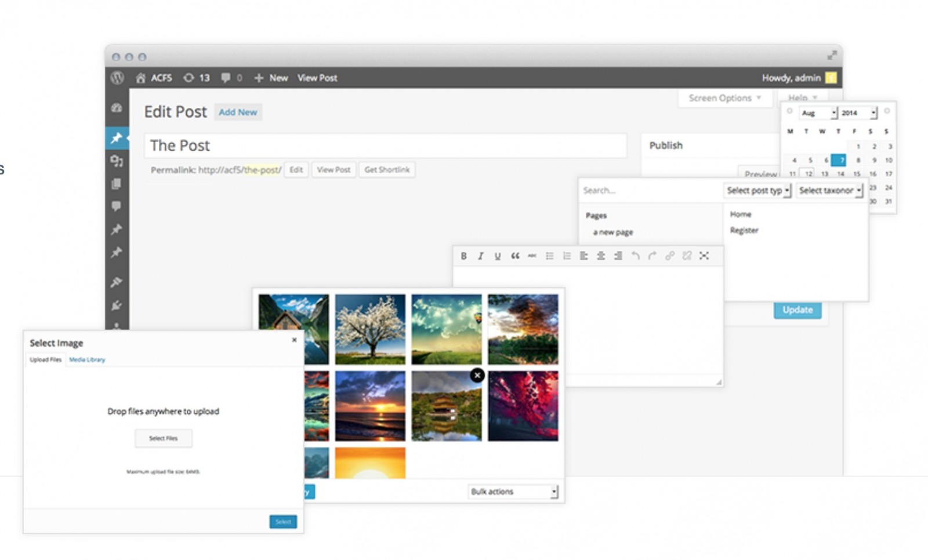The image size is (928, 560).
Task: Click the Select Files button
Action: click(x=163, y=438)
